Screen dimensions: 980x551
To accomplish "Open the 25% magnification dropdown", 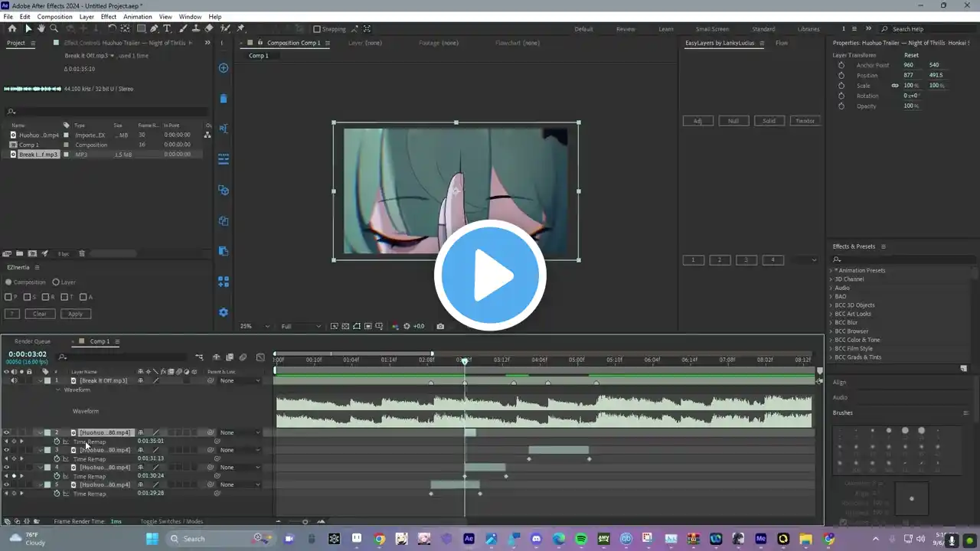I will (255, 326).
